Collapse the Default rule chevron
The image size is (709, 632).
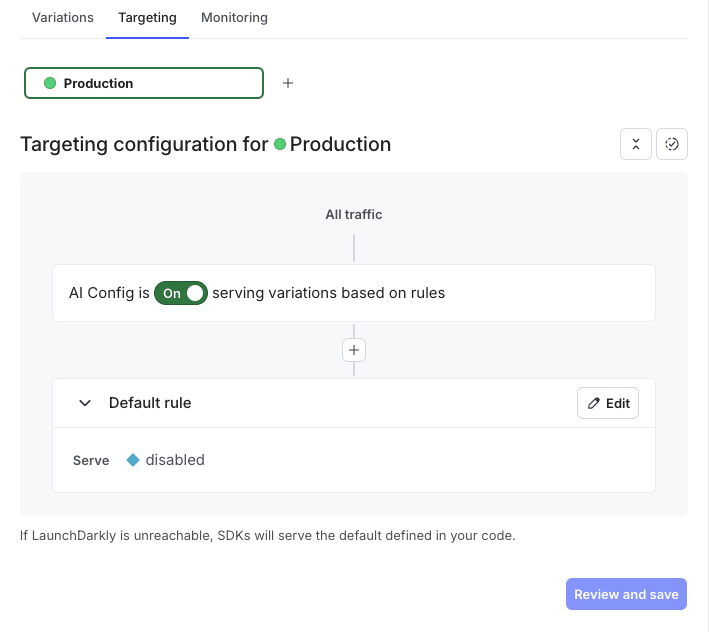pyautogui.click(x=85, y=403)
